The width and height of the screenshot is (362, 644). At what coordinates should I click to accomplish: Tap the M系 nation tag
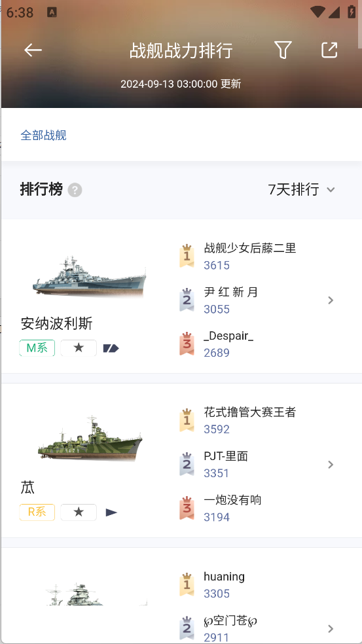pos(37,348)
